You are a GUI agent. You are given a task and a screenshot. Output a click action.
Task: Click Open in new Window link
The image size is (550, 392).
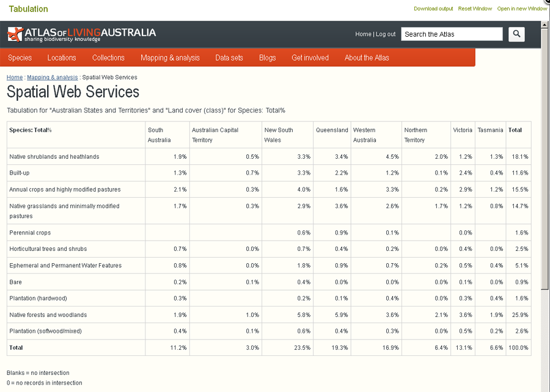click(522, 9)
